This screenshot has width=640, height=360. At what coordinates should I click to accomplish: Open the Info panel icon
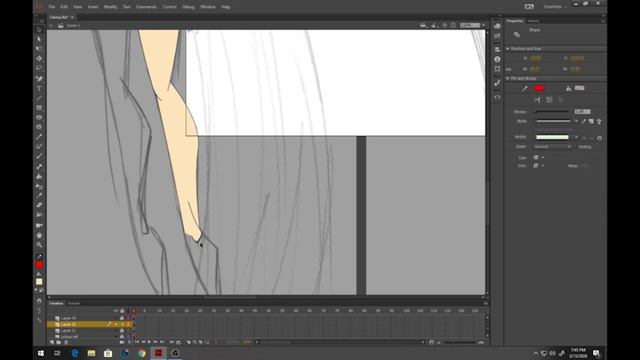click(x=497, y=59)
